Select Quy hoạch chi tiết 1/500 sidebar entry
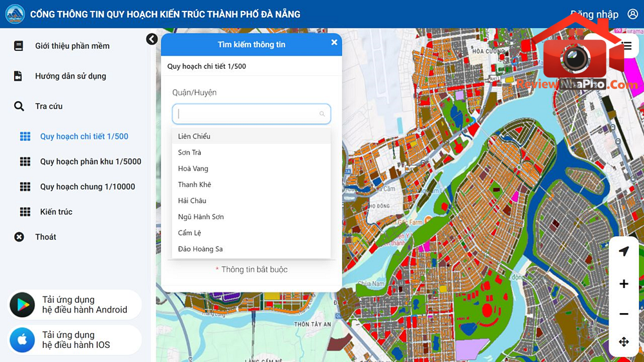The height and width of the screenshot is (362, 644). click(x=84, y=137)
